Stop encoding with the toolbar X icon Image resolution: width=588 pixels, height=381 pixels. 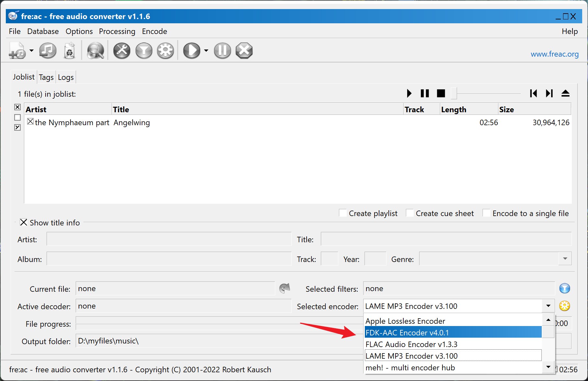(244, 51)
